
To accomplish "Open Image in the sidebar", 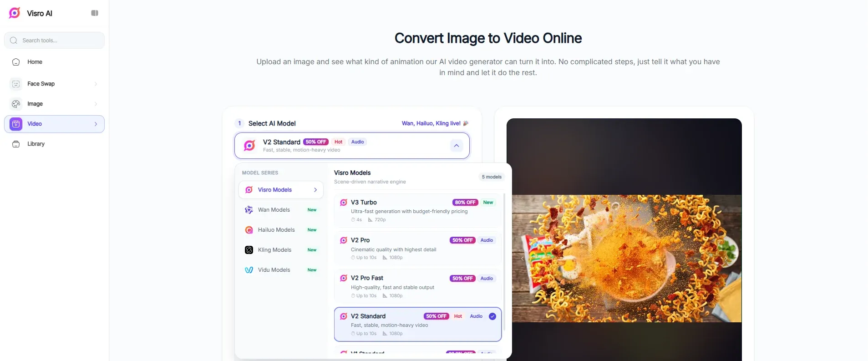I will pos(54,104).
